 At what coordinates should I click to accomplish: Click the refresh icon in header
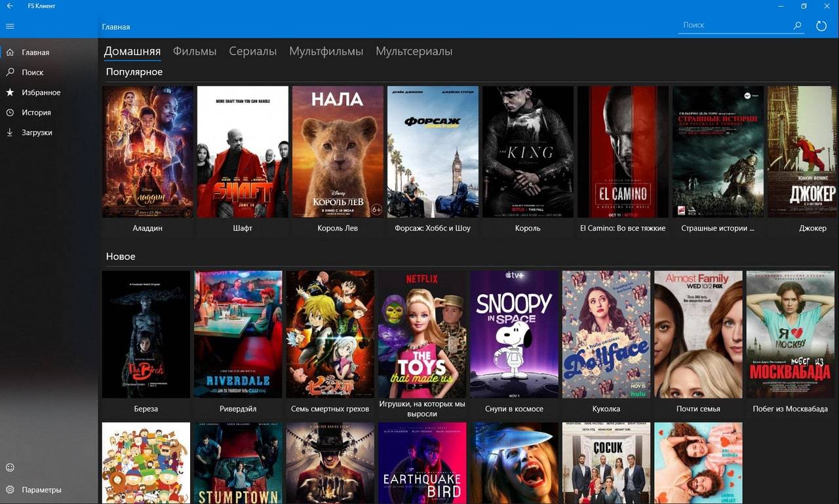pos(821,26)
